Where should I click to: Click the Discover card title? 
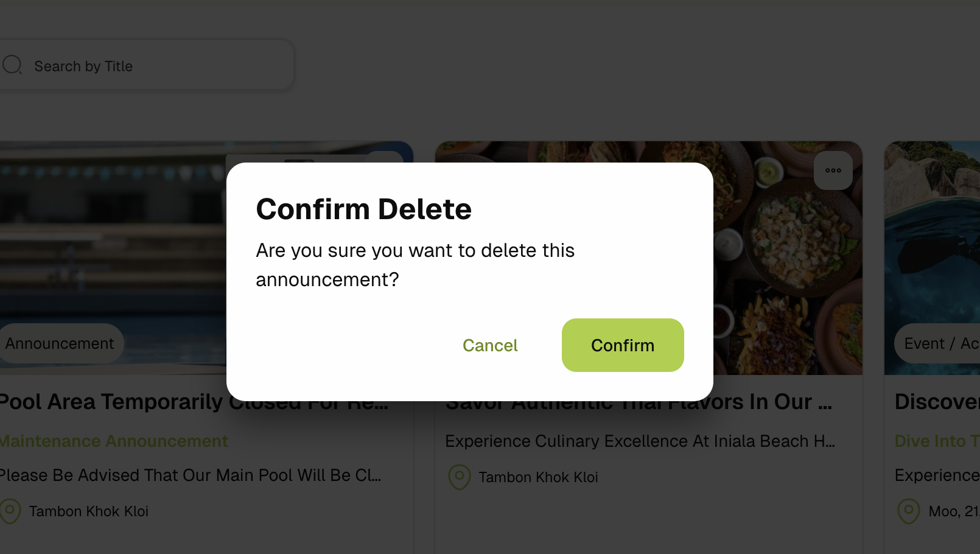(x=936, y=401)
